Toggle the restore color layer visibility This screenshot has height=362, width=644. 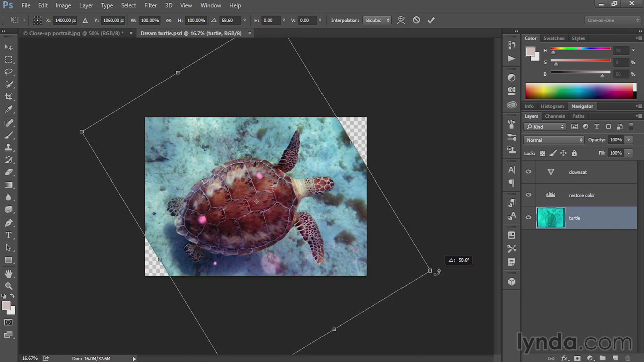tap(528, 195)
